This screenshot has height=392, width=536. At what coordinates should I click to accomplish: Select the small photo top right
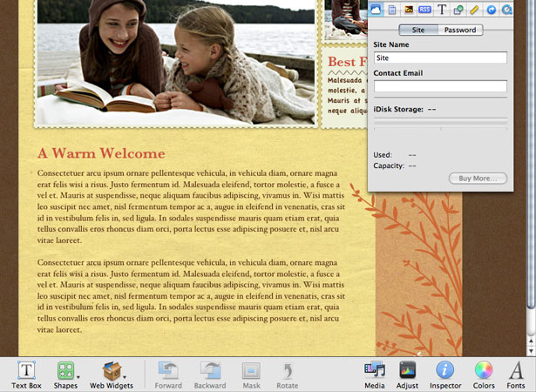click(346, 19)
